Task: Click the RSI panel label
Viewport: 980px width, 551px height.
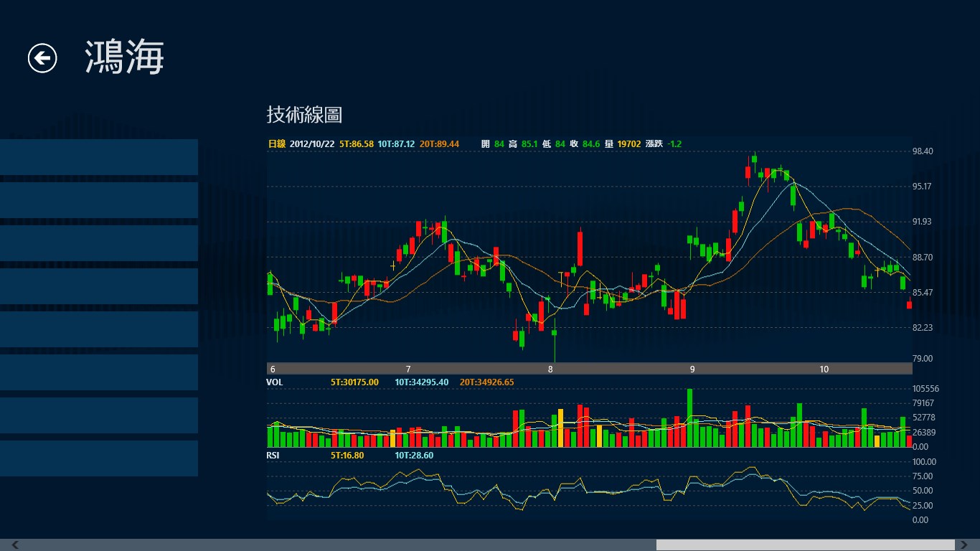Action: 273,456
